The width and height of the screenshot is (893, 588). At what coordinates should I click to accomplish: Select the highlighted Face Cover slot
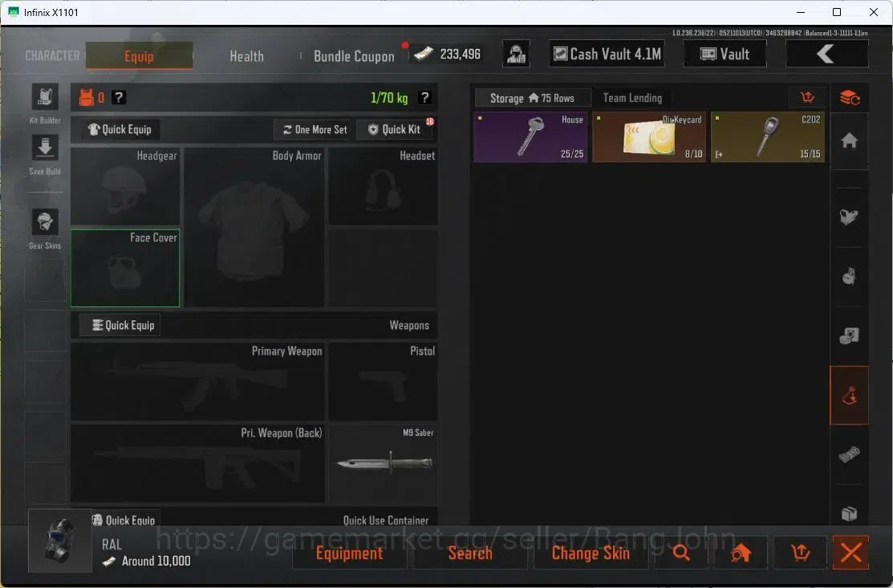pyautogui.click(x=125, y=268)
